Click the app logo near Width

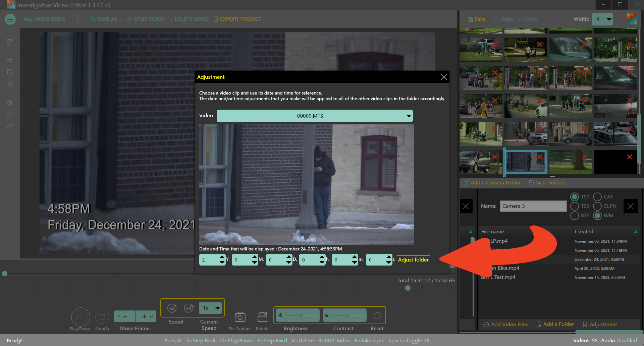coord(631,19)
